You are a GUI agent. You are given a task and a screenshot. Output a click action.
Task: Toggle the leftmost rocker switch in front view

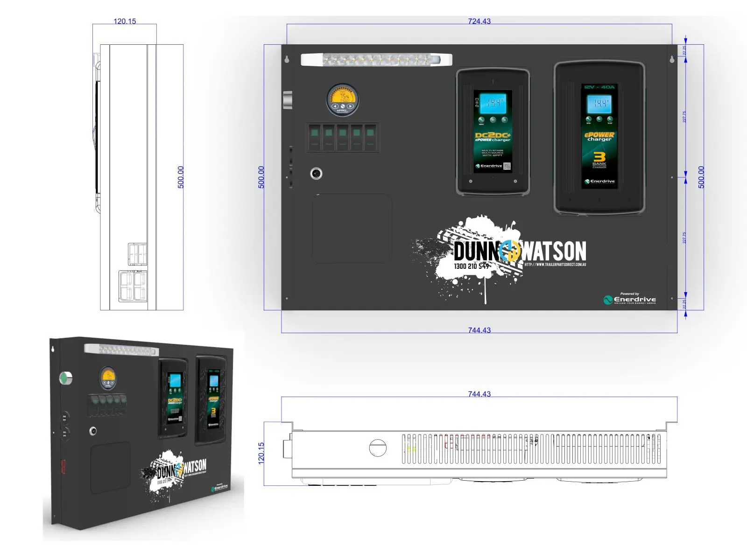pyautogui.click(x=315, y=138)
